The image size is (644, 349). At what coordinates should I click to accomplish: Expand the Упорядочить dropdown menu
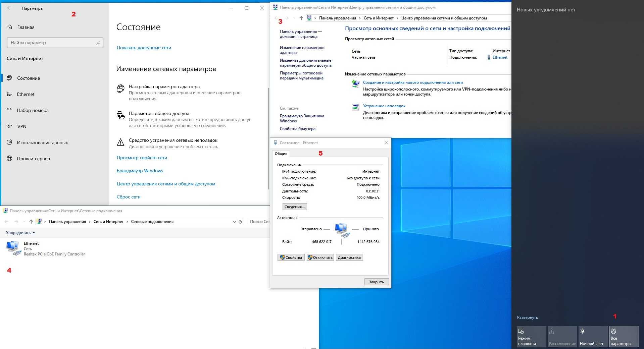[x=20, y=233]
